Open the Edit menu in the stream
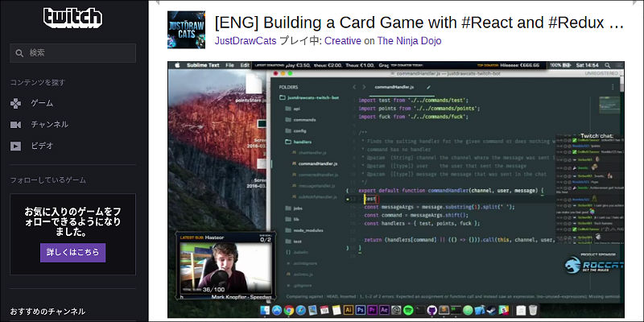 tap(245, 65)
